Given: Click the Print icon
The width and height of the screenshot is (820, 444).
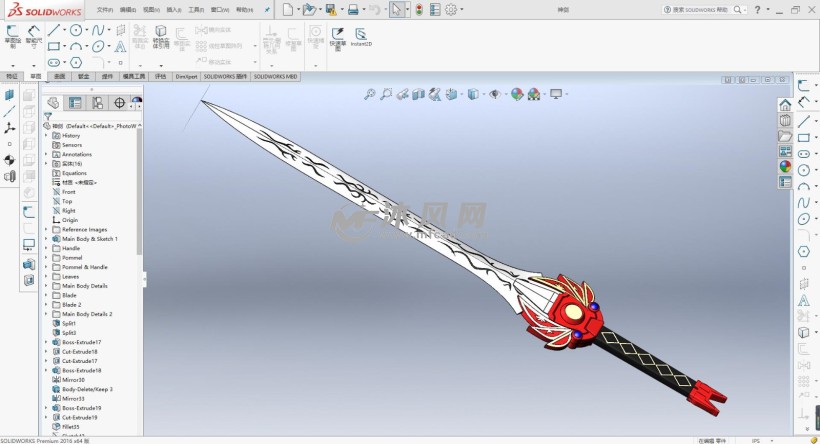Looking at the screenshot, I should (x=353, y=9).
